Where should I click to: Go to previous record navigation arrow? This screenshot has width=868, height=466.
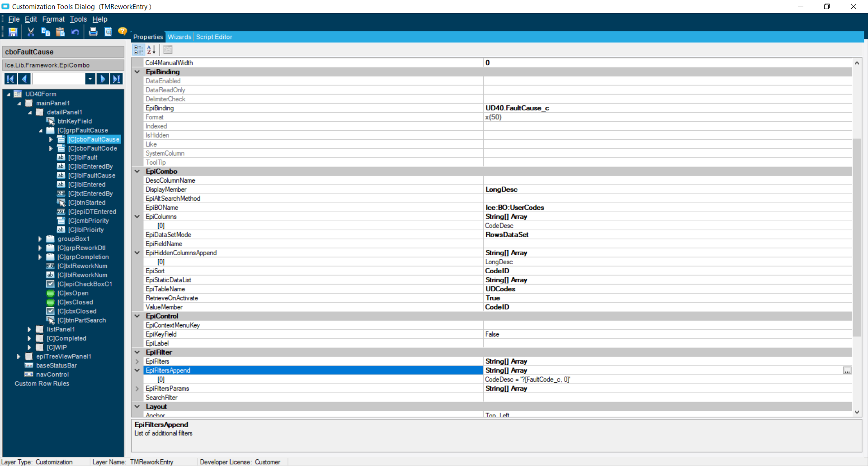(24, 79)
